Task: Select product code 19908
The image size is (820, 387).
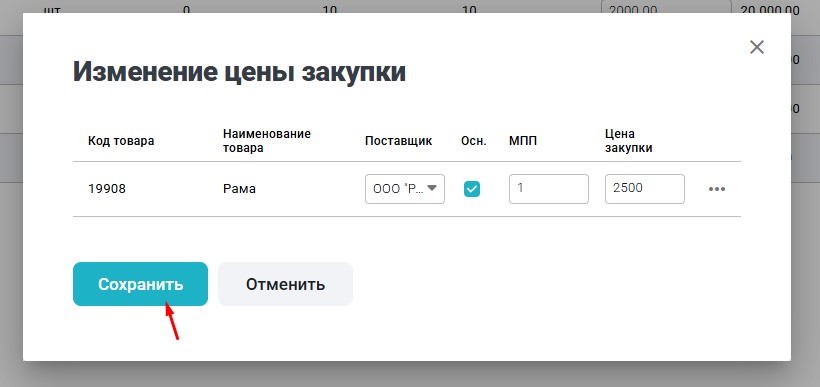Action: pyautogui.click(x=107, y=189)
